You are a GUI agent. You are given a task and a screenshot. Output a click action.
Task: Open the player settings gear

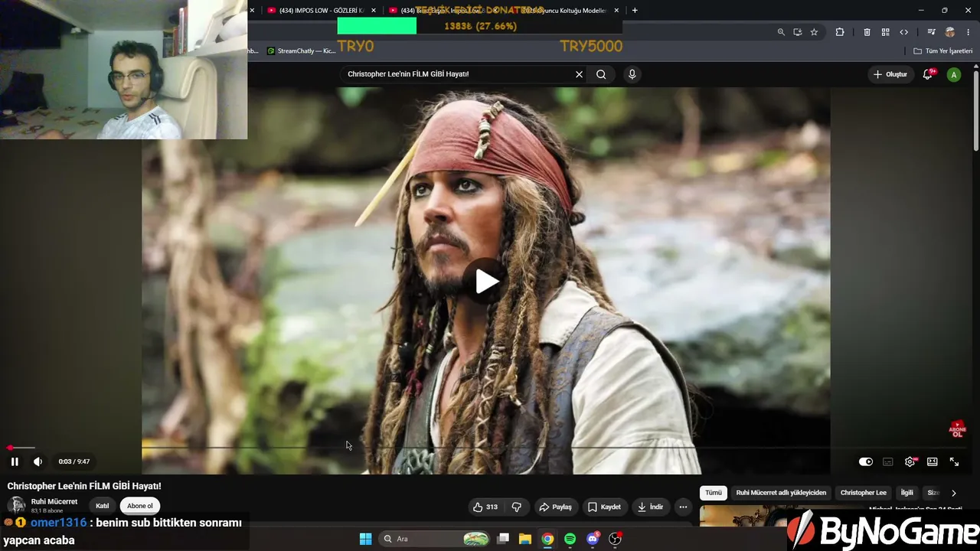910,461
